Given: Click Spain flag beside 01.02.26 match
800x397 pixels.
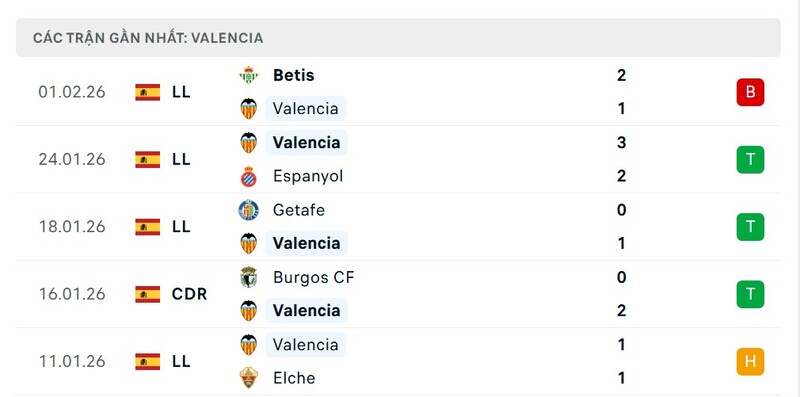Looking at the screenshot, I should click(147, 92).
